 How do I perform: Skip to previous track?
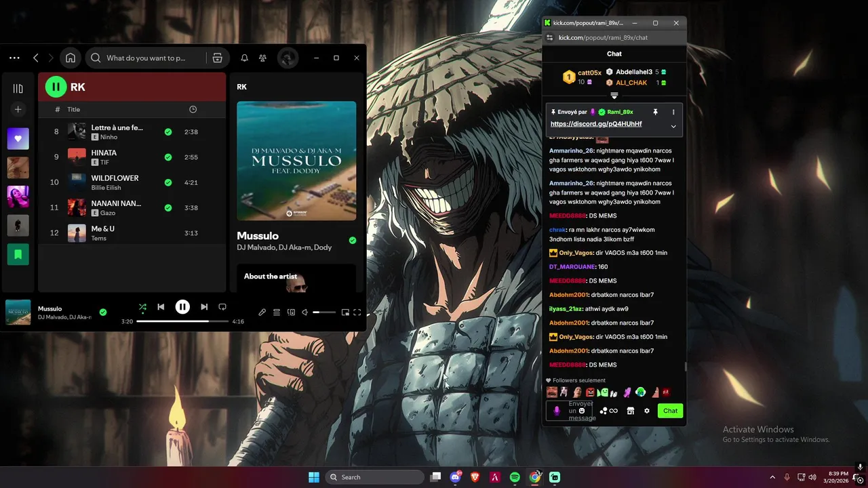coord(161,307)
